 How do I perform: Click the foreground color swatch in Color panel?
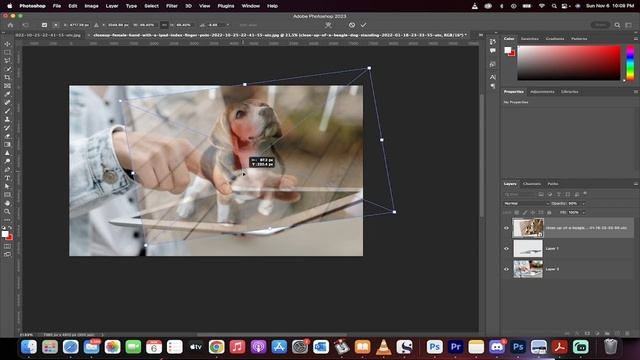pyautogui.click(x=507, y=50)
